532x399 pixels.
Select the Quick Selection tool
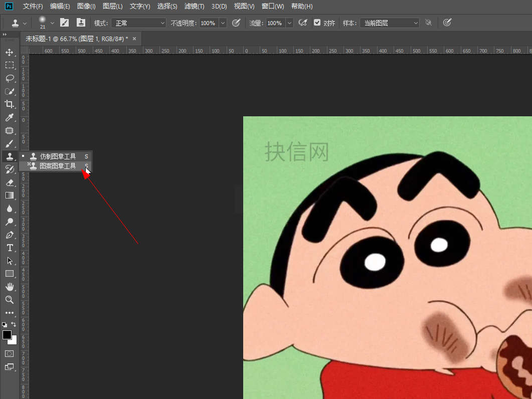10,91
